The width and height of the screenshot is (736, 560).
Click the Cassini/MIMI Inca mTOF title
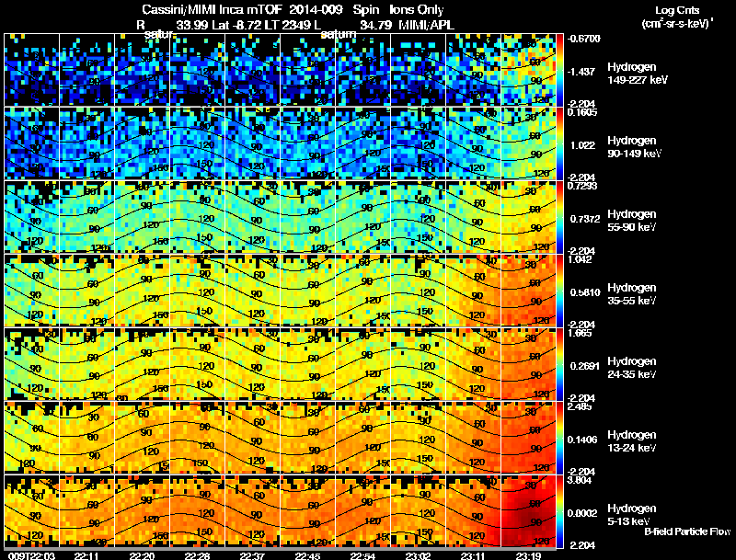coord(211,9)
